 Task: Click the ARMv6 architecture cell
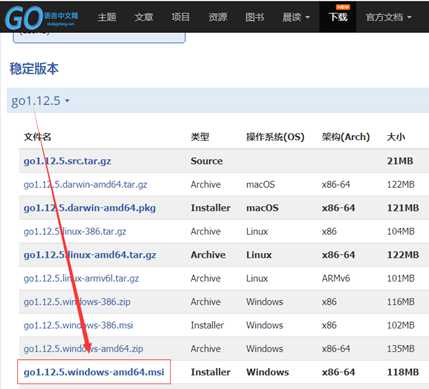pyautogui.click(x=336, y=278)
